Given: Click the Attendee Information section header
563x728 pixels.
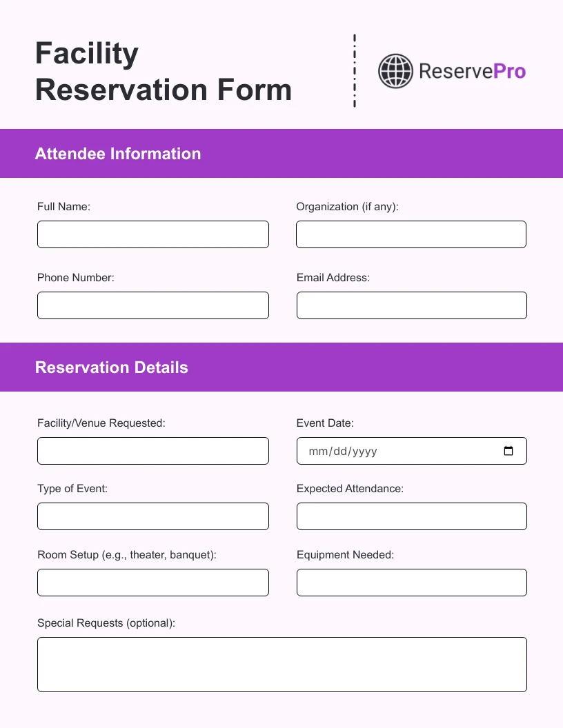Looking at the screenshot, I should click(118, 153).
